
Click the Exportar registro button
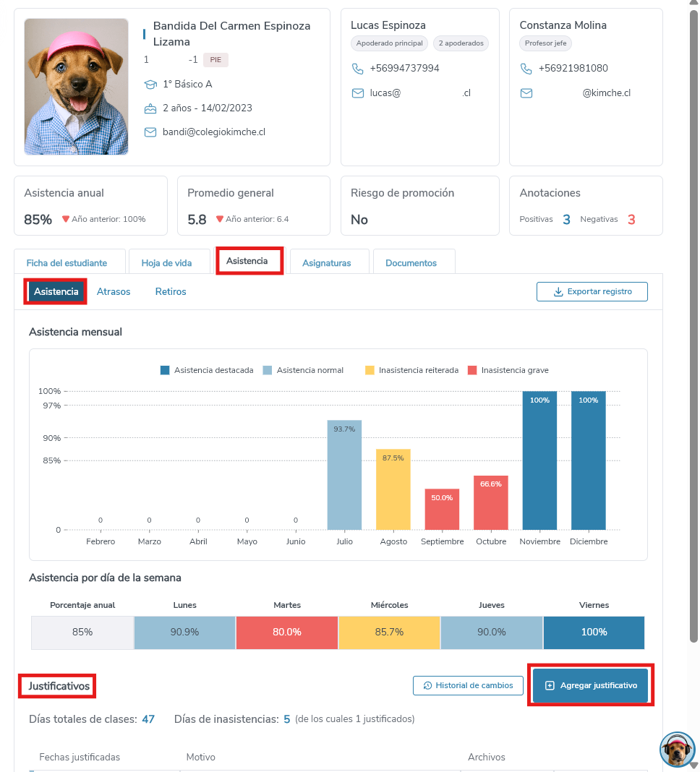pyautogui.click(x=592, y=291)
